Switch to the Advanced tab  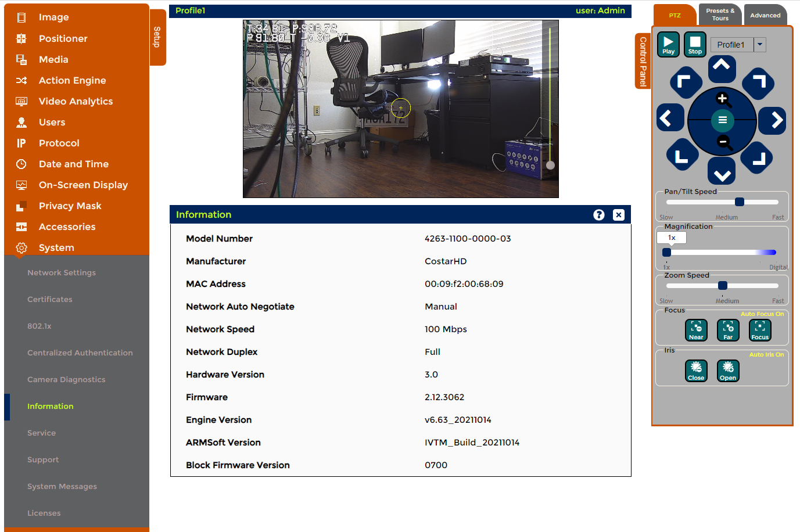765,15
